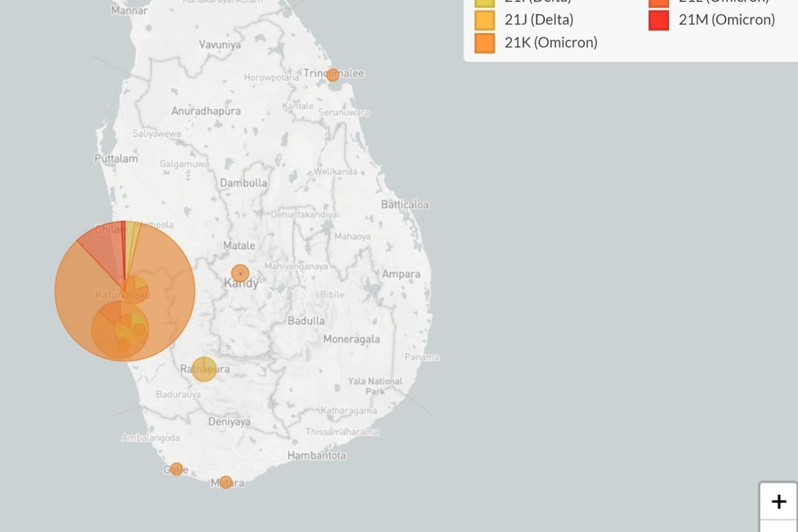Viewport: 798px width, 532px height.
Task: Click the partially visible 21L swatch in legend
Action: 658,3
